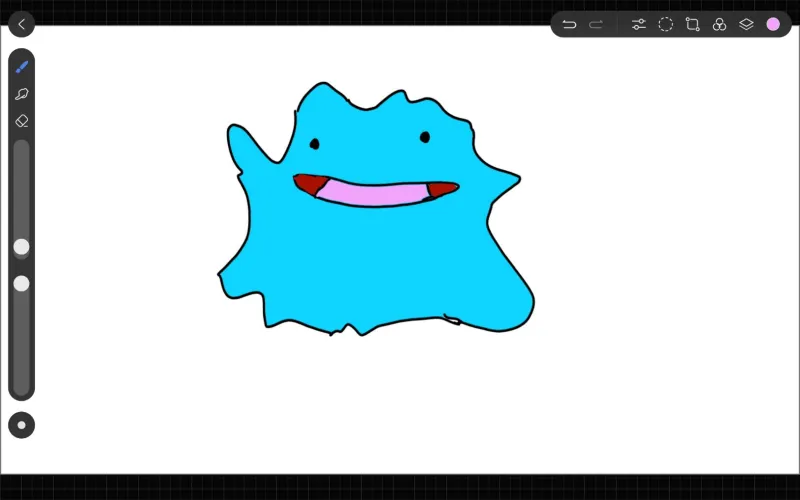Activate the dashed-circle selection tool
Screen dimensions: 800x500
coord(665,24)
